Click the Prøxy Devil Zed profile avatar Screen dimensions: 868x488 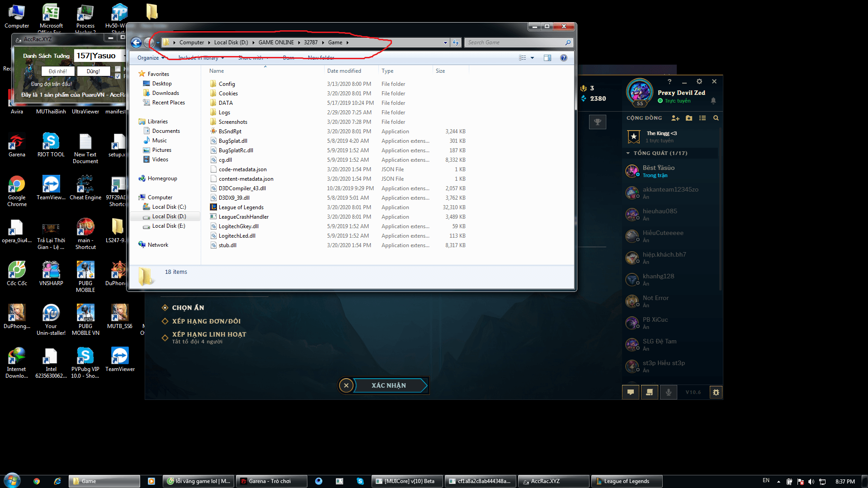tap(639, 92)
